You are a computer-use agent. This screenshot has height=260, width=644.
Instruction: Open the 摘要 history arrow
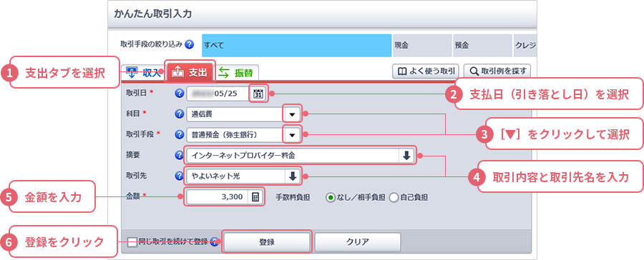point(406,156)
